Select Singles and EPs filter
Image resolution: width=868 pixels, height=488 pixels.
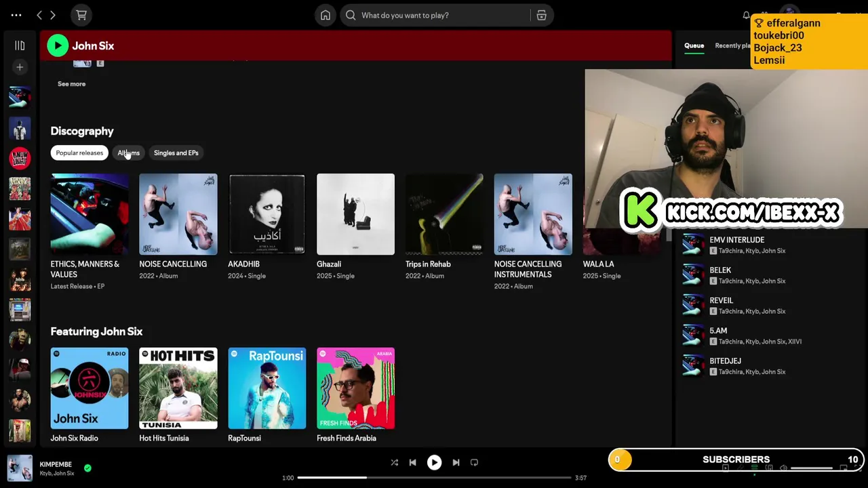176,152
